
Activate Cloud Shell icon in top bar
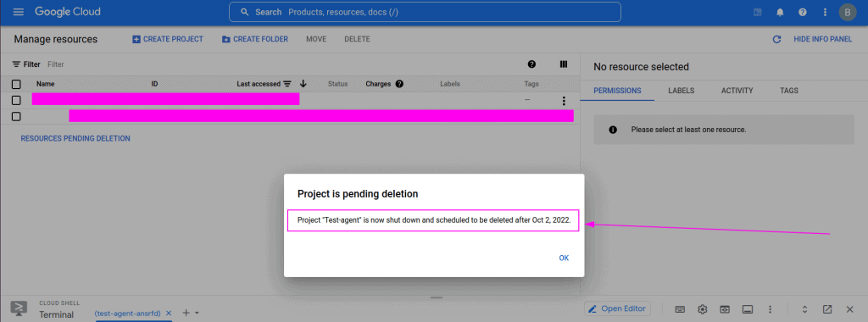pos(758,12)
